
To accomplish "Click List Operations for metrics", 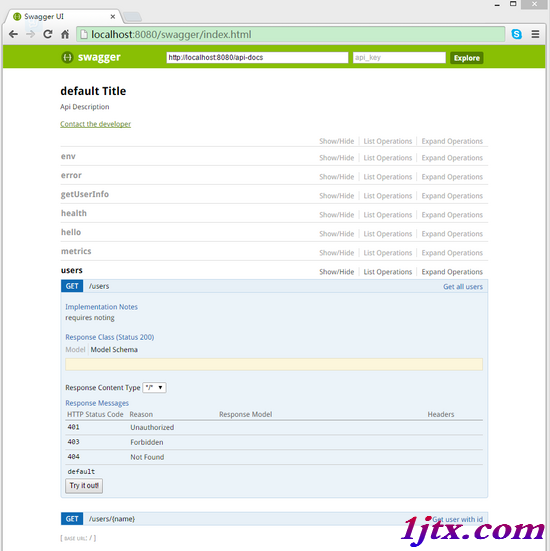I will tap(388, 253).
